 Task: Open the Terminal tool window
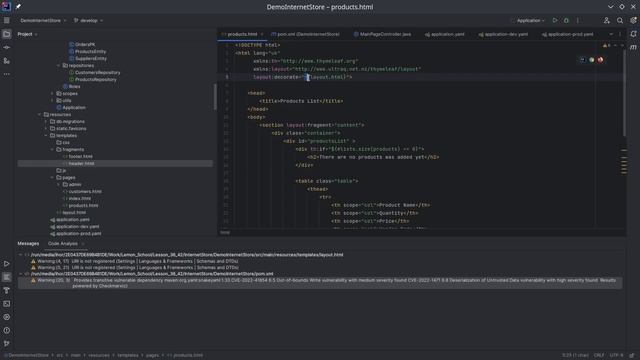(7, 304)
